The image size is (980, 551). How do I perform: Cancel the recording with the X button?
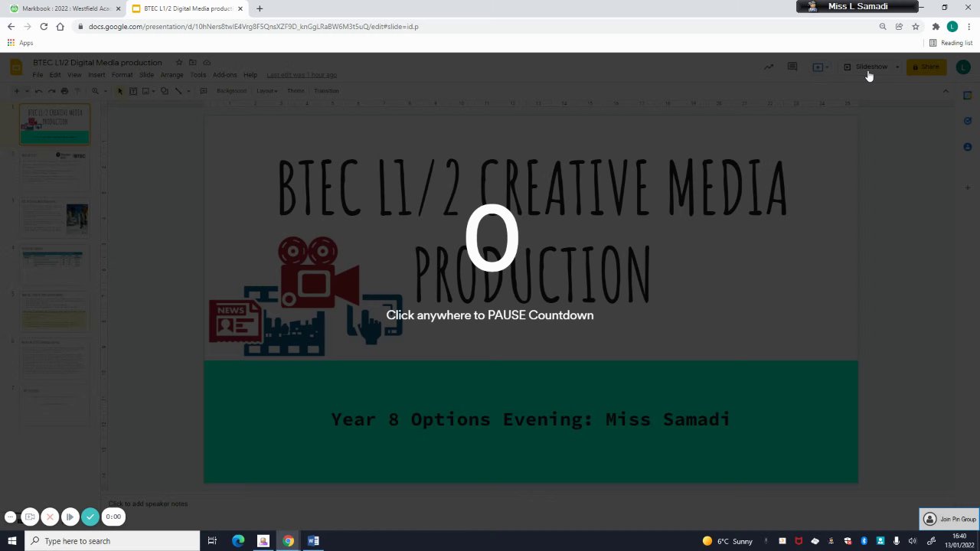click(50, 517)
